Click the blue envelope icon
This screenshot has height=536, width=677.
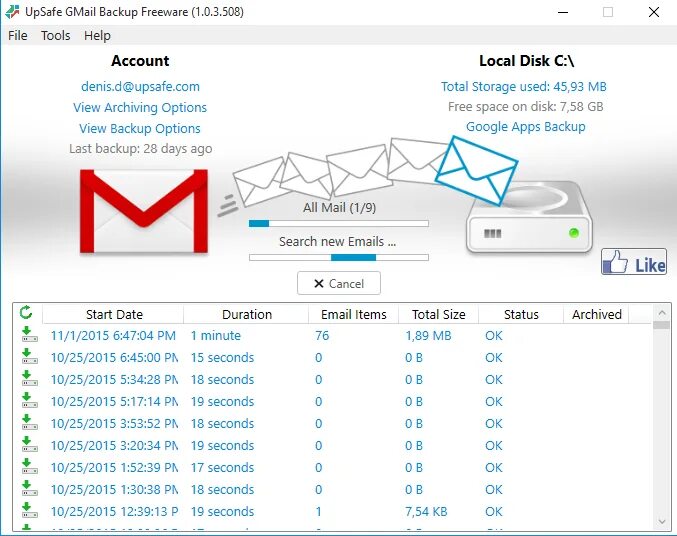pos(476,170)
